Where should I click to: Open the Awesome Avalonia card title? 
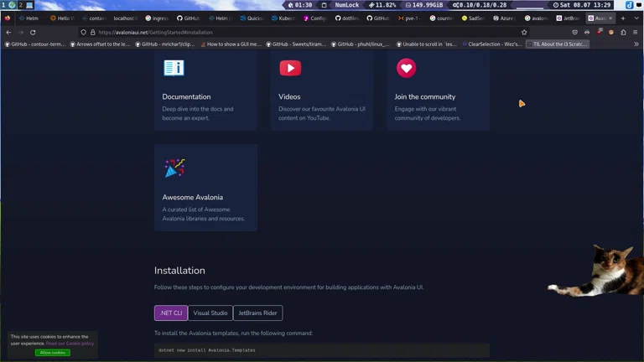coord(193,198)
